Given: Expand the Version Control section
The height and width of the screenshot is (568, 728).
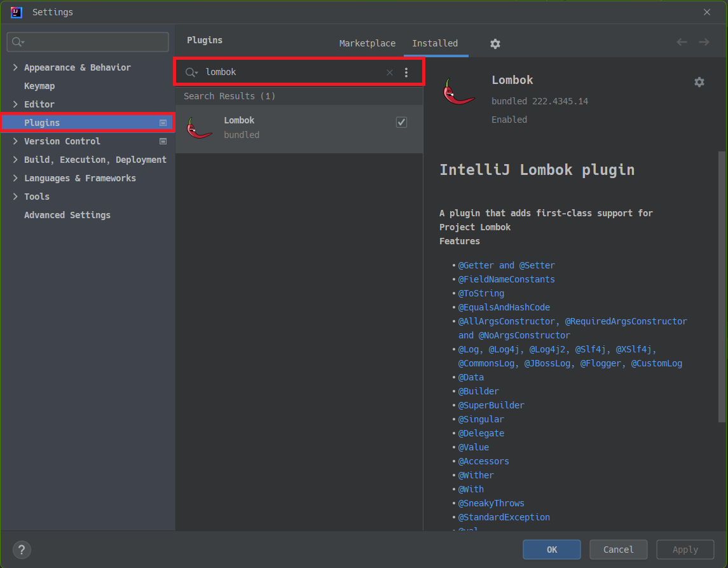Looking at the screenshot, I should pos(15,141).
